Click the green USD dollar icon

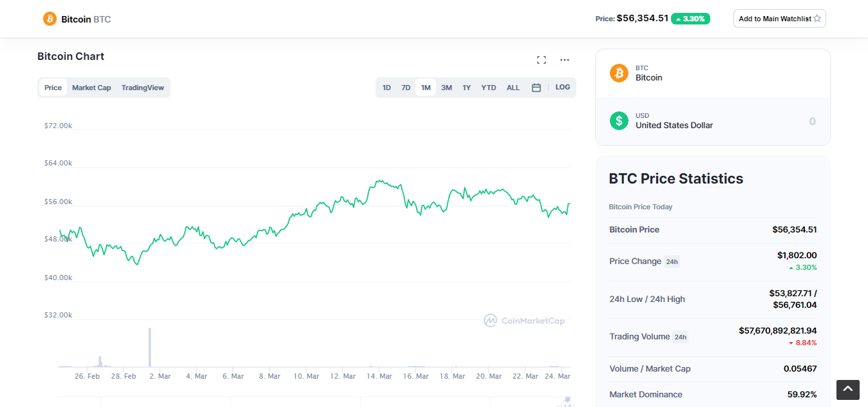[619, 120]
